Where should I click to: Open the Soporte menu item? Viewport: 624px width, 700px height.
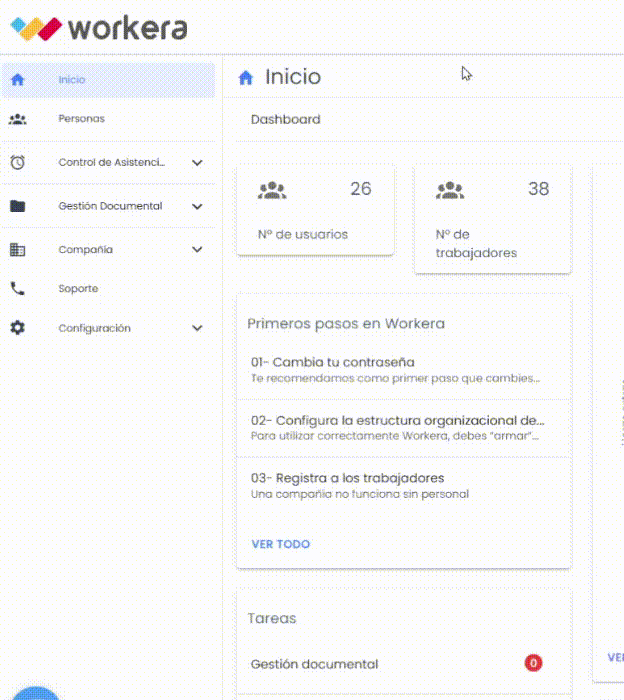108,289
